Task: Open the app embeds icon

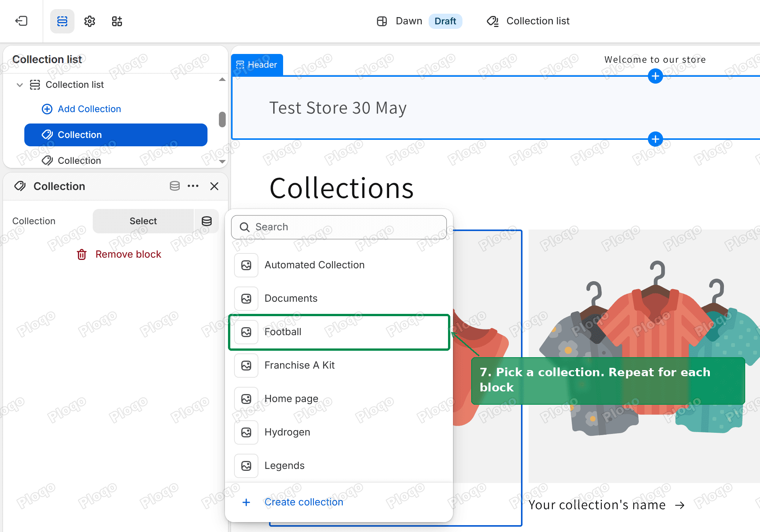Action: tap(117, 21)
